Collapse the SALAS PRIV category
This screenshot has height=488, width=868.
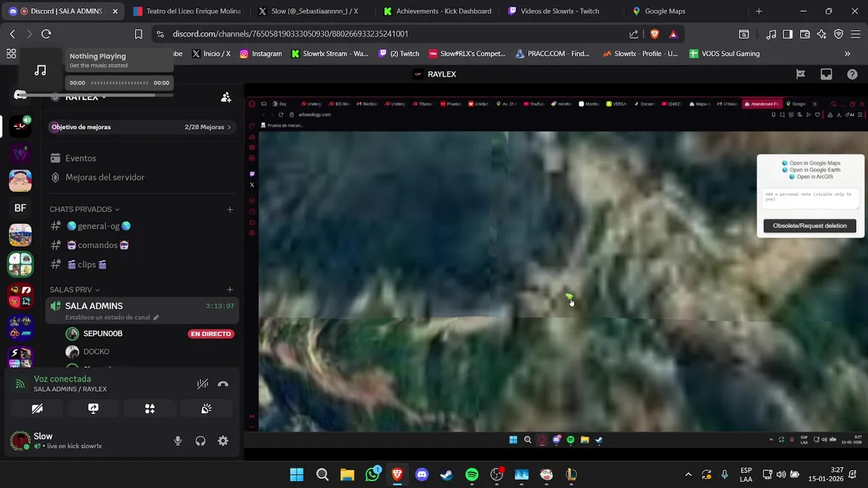click(x=75, y=290)
